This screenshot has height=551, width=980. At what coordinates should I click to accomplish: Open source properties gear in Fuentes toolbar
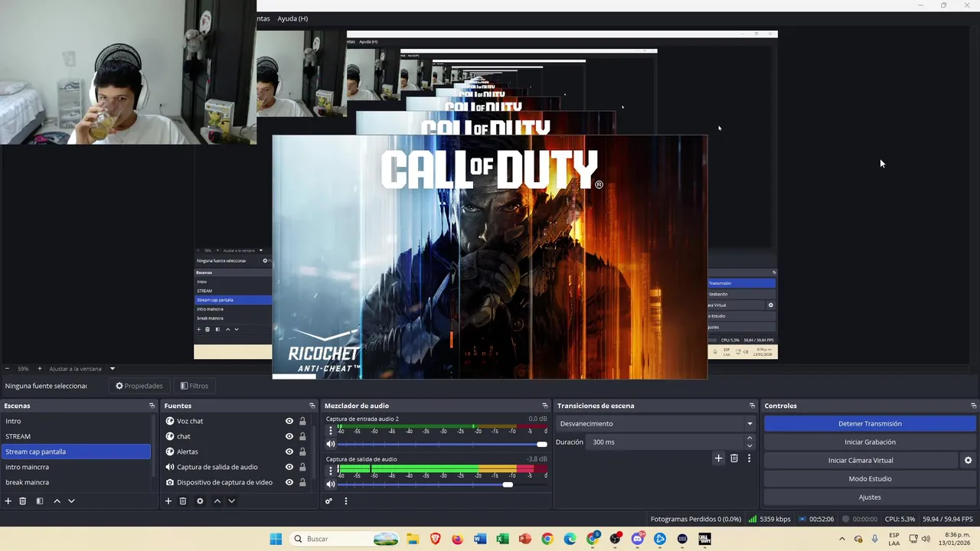pos(200,501)
